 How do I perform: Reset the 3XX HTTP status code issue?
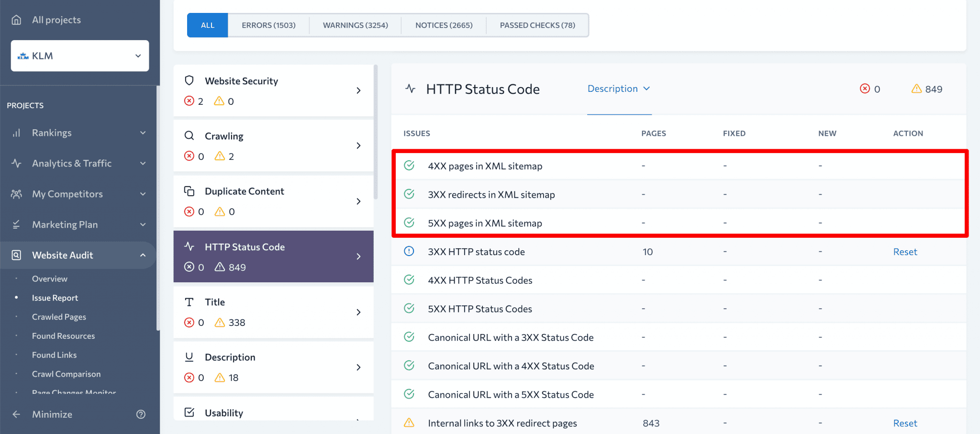pos(904,251)
